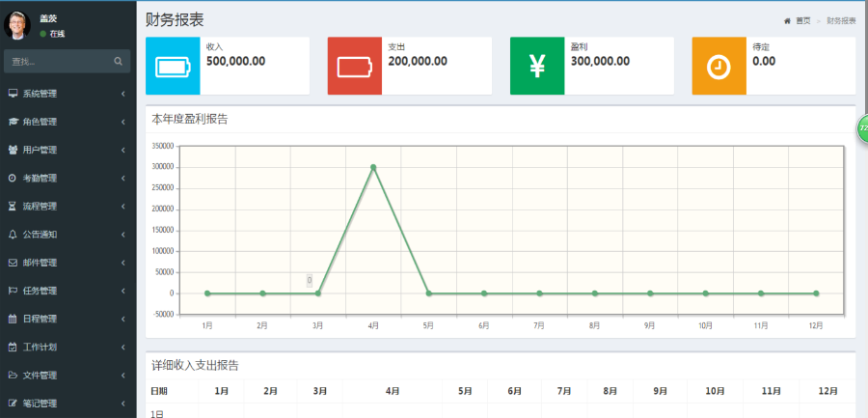Click the green yen profit icon
Image resolution: width=868 pixels, height=418 pixels.
(537, 67)
